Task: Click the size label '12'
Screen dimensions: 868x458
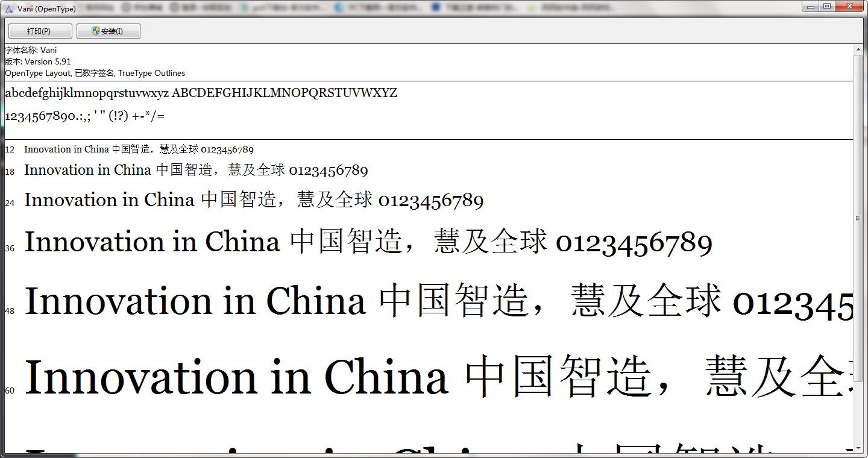Action: (x=10, y=149)
